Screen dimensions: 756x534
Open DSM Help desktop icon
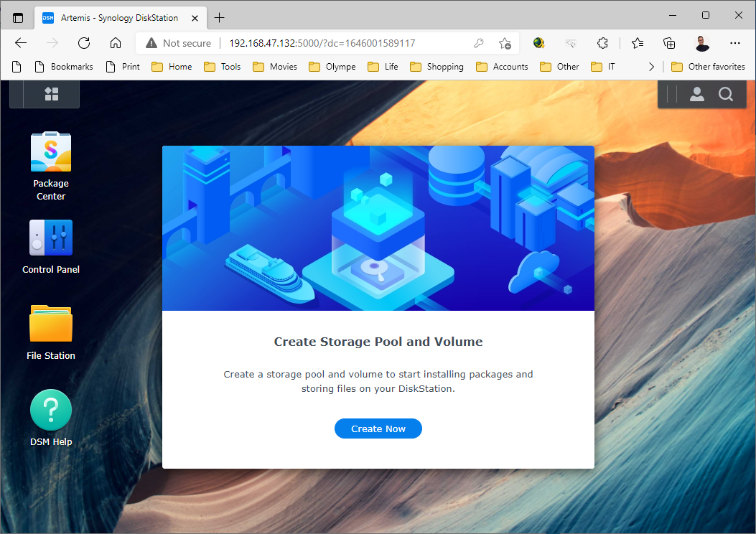click(x=51, y=418)
